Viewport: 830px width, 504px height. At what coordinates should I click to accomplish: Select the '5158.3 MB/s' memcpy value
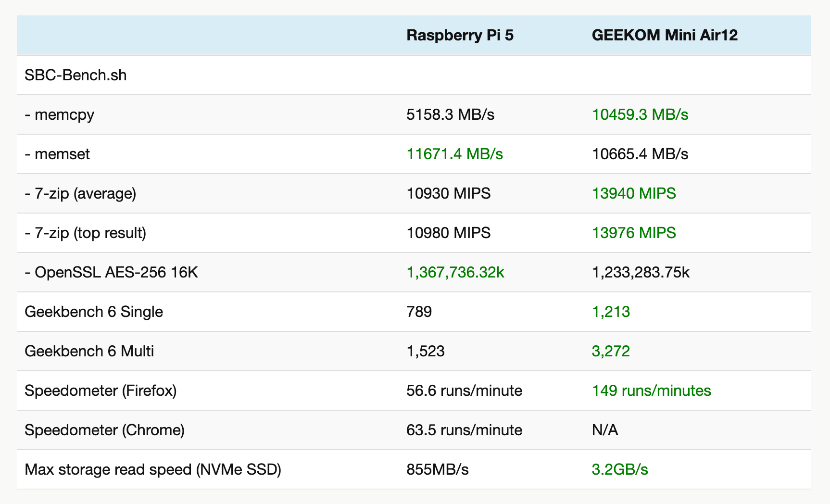click(x=450, y=114)
